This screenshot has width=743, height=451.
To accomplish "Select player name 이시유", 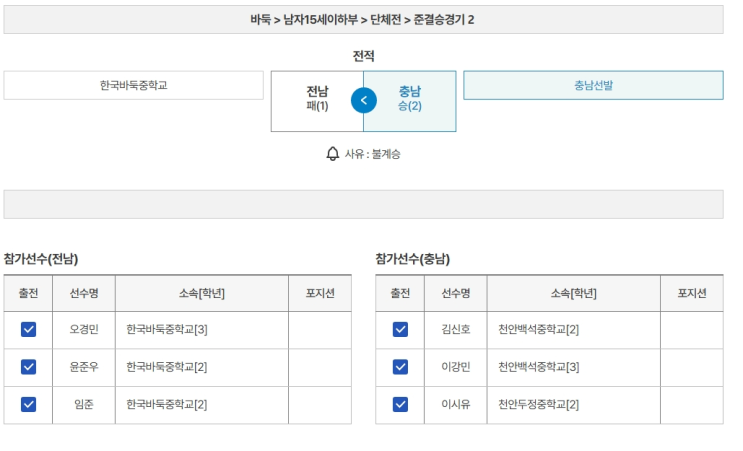I will pyautogui.click(x=456, y=404).
